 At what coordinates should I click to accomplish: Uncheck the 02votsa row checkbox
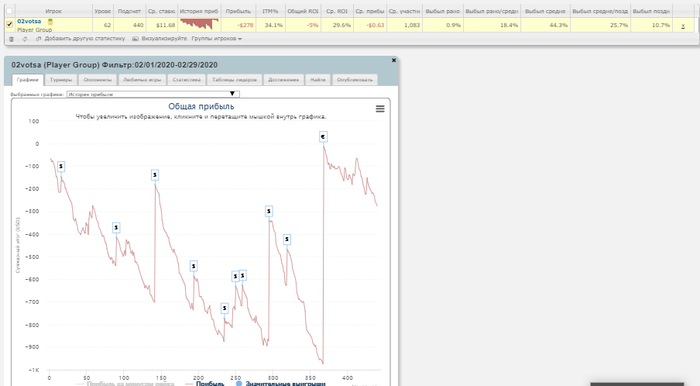coord(9,25)
